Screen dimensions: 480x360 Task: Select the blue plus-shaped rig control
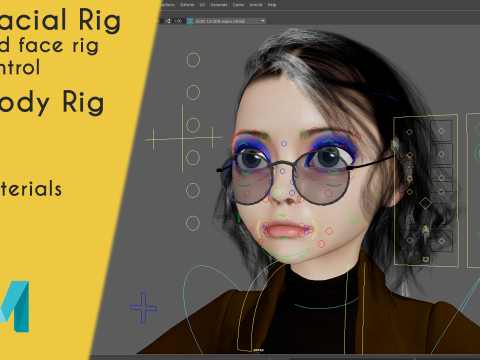[143, 308]
